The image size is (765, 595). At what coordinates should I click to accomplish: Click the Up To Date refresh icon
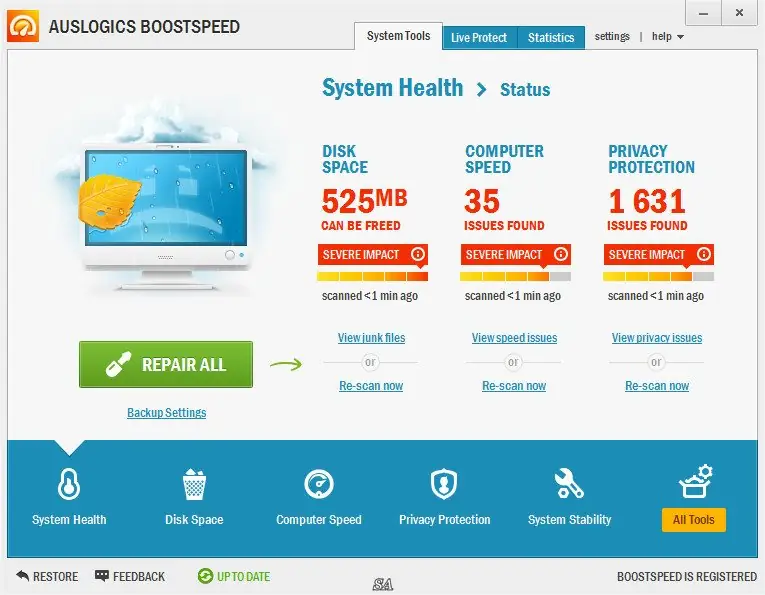205,576
